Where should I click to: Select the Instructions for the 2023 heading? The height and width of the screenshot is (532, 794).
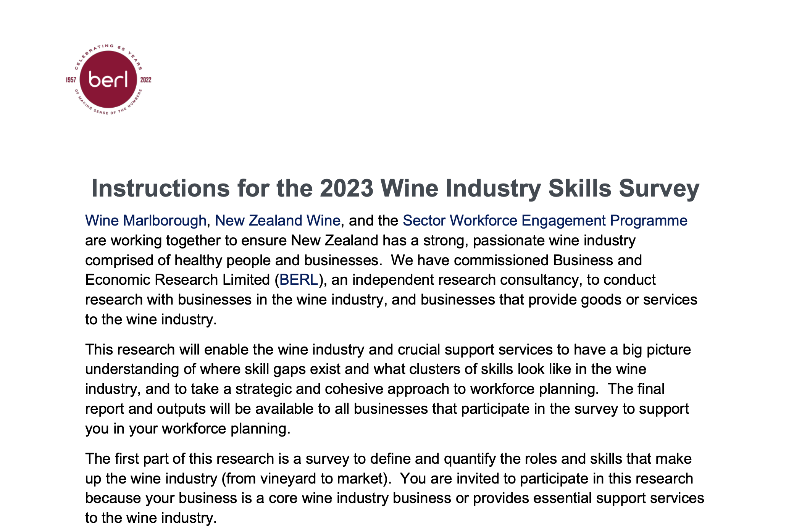pyautogui.click(x=395, y=188)
